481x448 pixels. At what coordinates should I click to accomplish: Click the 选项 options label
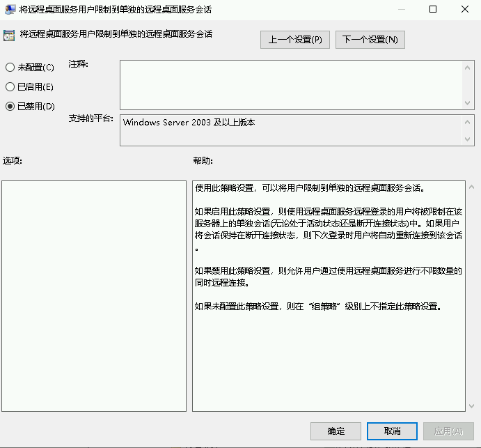[13, 160]
